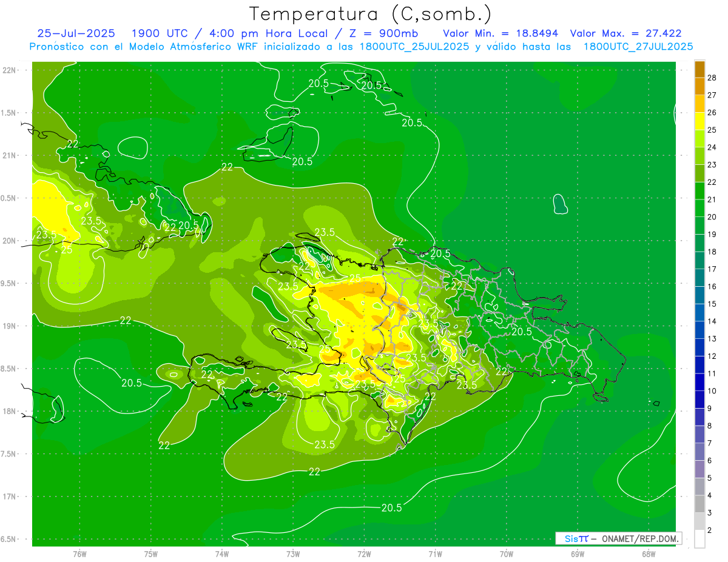Click the latitude axis label '22N'

[10, 70]
